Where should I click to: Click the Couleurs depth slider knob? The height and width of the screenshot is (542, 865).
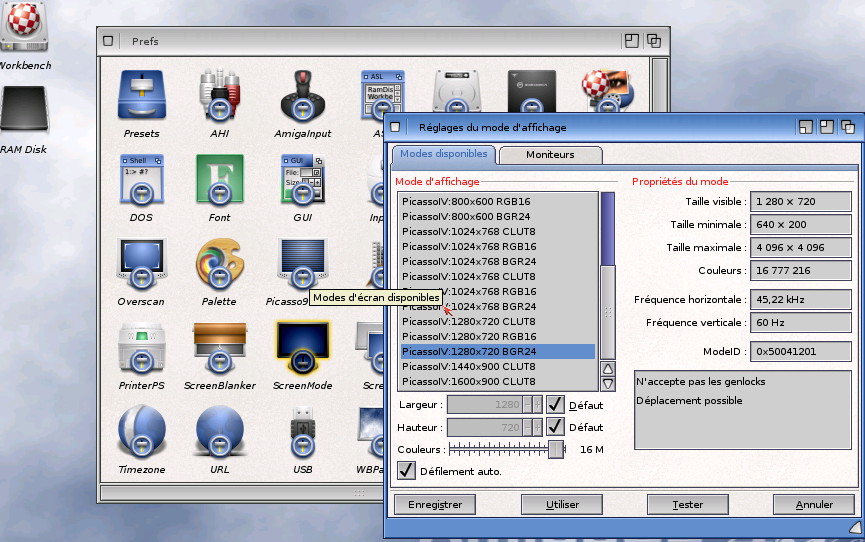(556, 449)
